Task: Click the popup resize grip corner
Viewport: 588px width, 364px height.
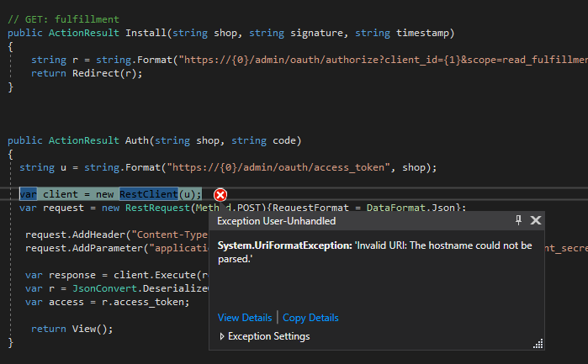Action: coord(538,344)
